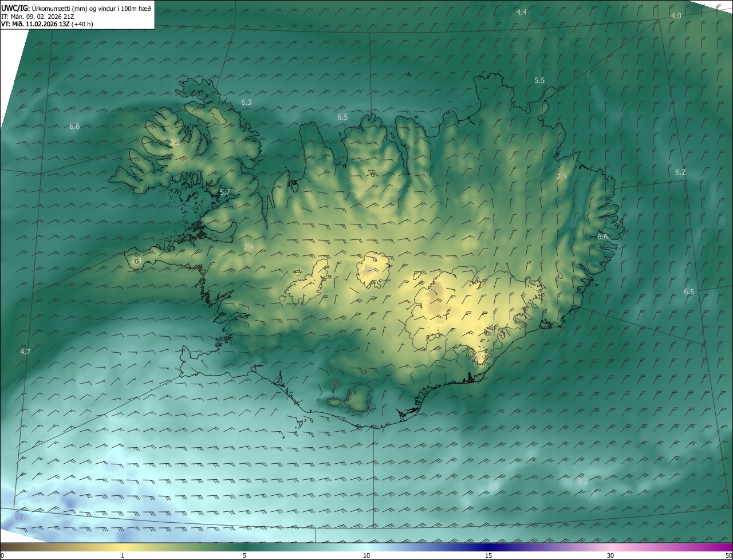
Task: Click the '0' tick on the color scale
Action: click(x=2, y=555)
